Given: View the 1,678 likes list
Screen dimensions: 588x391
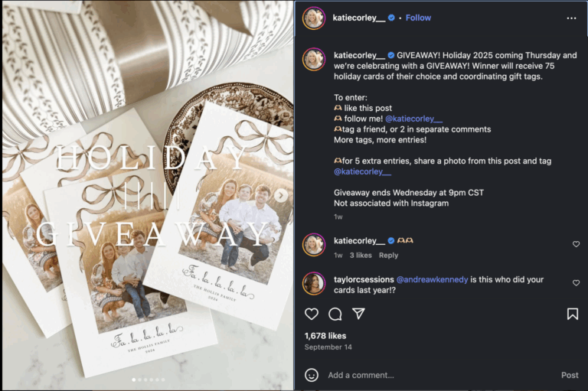Looking at the screenshot, I should 325,335.
